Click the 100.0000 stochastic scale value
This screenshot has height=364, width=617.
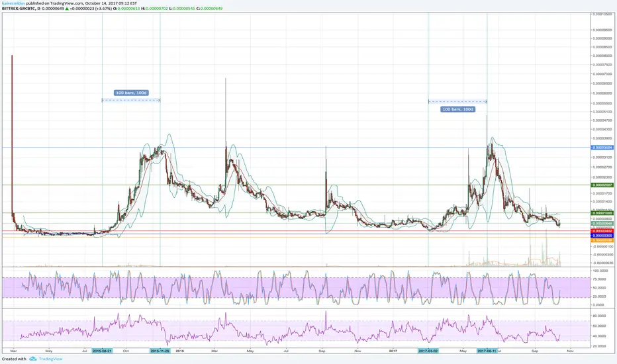(600, 271)
